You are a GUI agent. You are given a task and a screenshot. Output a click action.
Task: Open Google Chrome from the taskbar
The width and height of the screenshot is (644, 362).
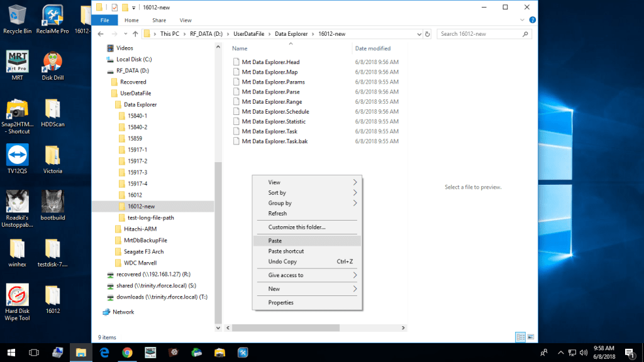[x=127, y=353]
